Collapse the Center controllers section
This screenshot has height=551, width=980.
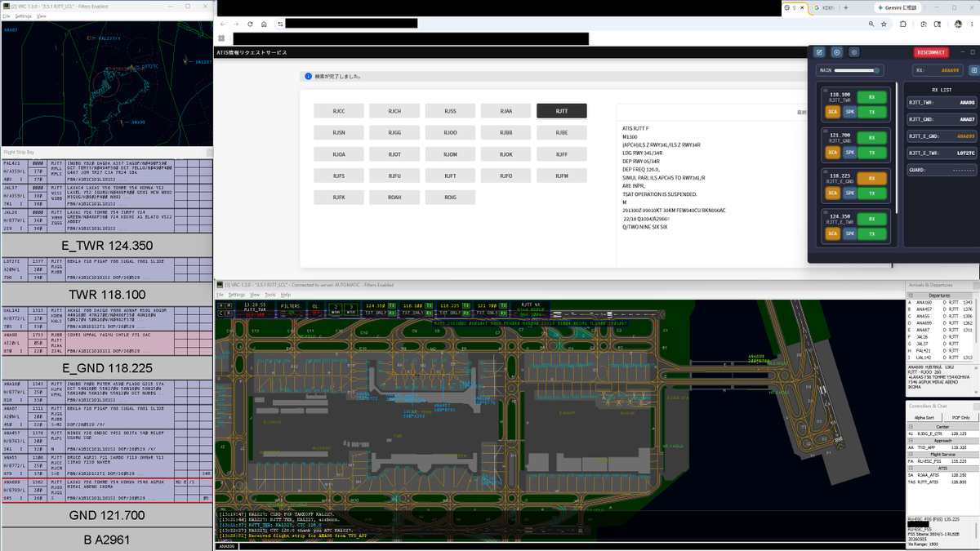tap(911, 425)
